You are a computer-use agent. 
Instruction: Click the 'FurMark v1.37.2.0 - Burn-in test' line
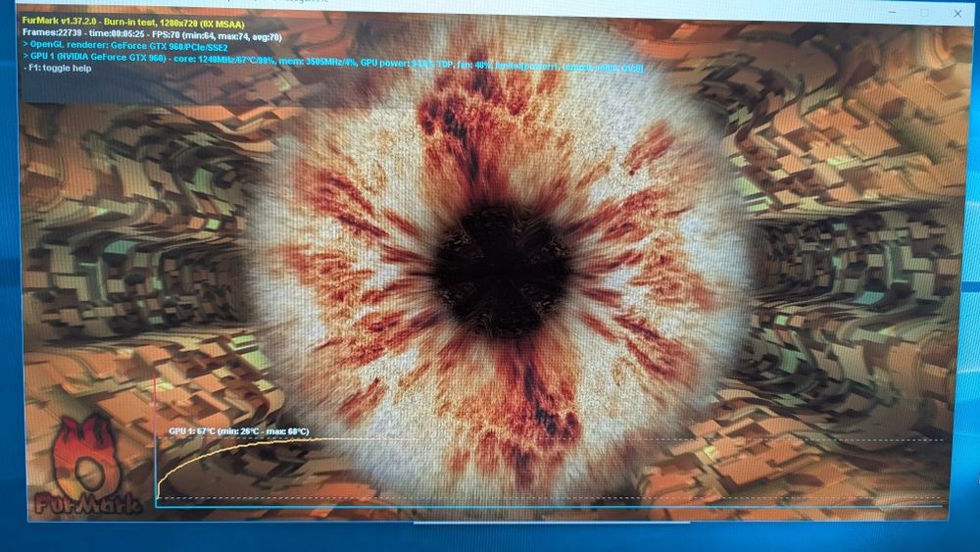(x=133, y=24)
